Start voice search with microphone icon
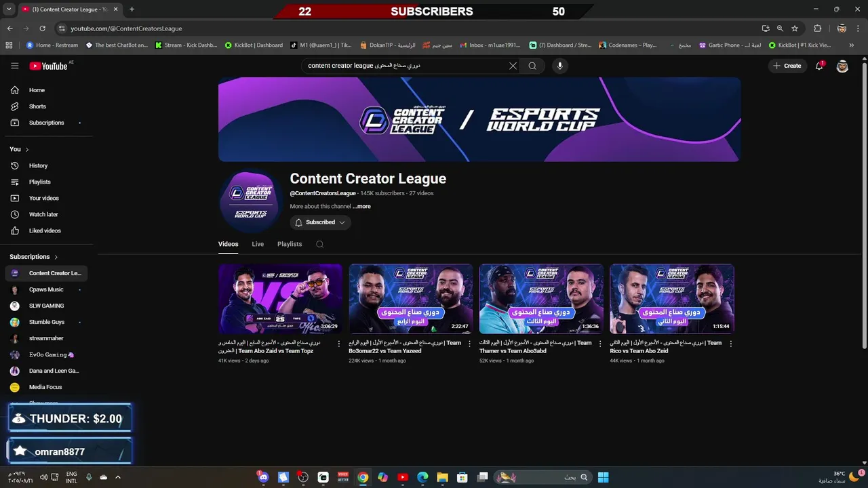The image size is (868, 488). pos(559,66)
